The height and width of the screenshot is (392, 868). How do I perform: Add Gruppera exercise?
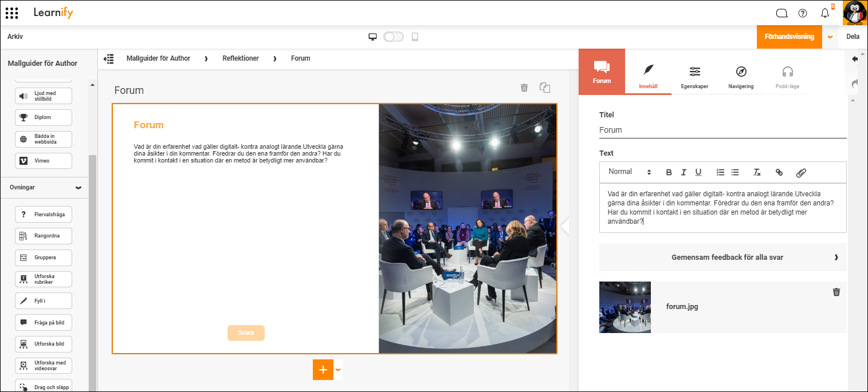pos(44,258)
